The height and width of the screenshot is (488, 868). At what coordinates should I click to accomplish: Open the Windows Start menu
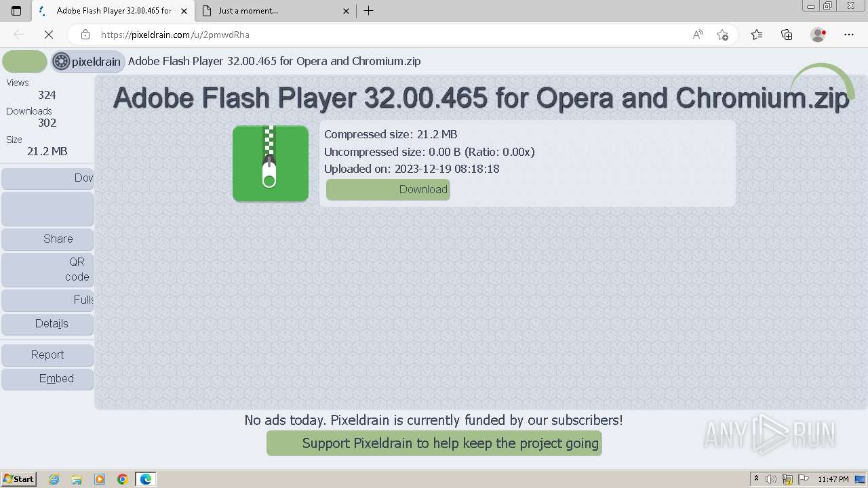(x=18, y=479)
